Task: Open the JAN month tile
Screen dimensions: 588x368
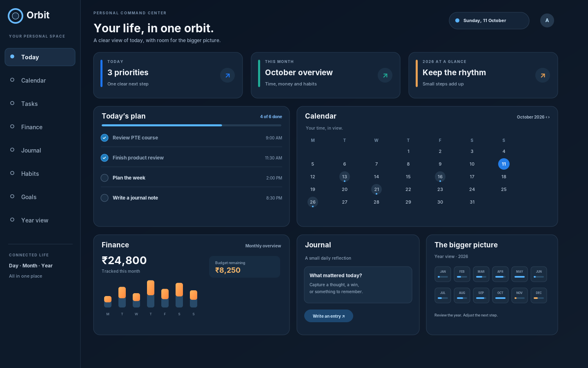Action: click(443, 274)
